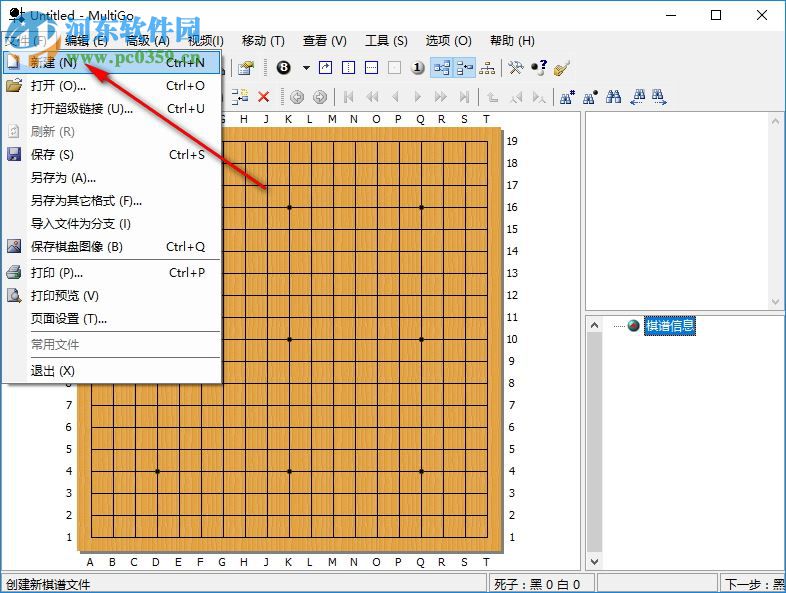Select the 棋谱信息 tree node
The height and width of the screenshot is (593, 786).
670,326
